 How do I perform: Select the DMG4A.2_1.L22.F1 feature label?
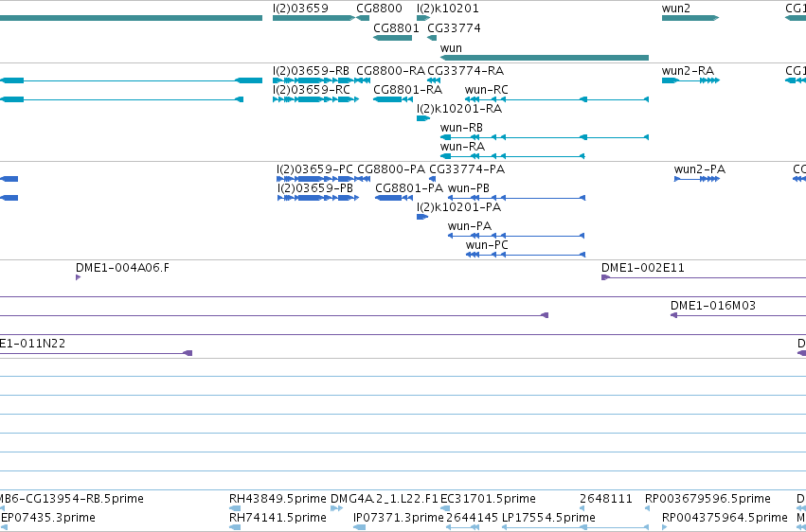(x=385, y=499)
